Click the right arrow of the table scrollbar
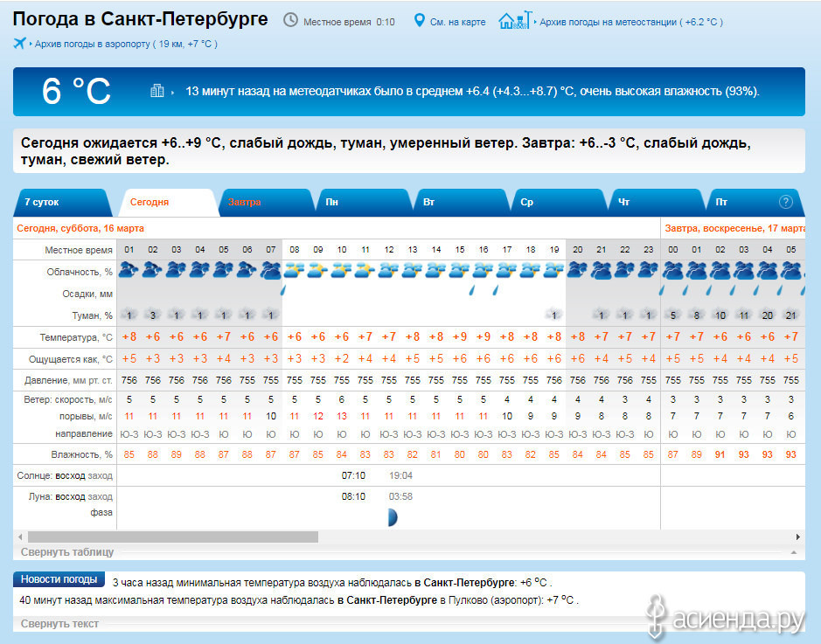Screen dimensions: 821x644 coord(798,537)
